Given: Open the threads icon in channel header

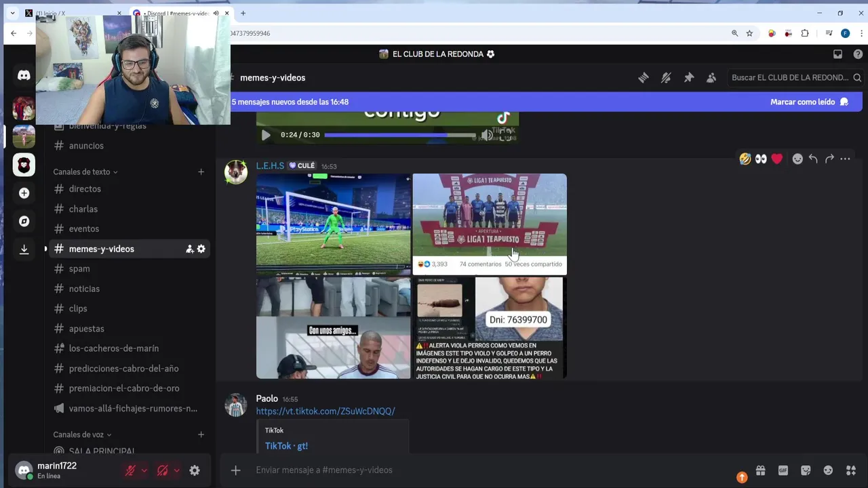Looking at the screenshot, I should (x=643, y=78).
